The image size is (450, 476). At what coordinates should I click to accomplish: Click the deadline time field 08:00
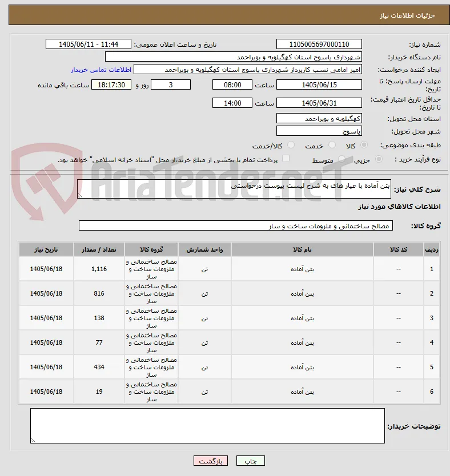pos(232,85)
